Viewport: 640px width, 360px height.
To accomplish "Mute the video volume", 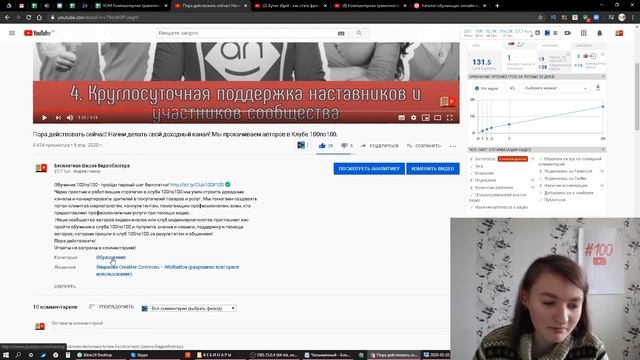I will click(70, 118).
